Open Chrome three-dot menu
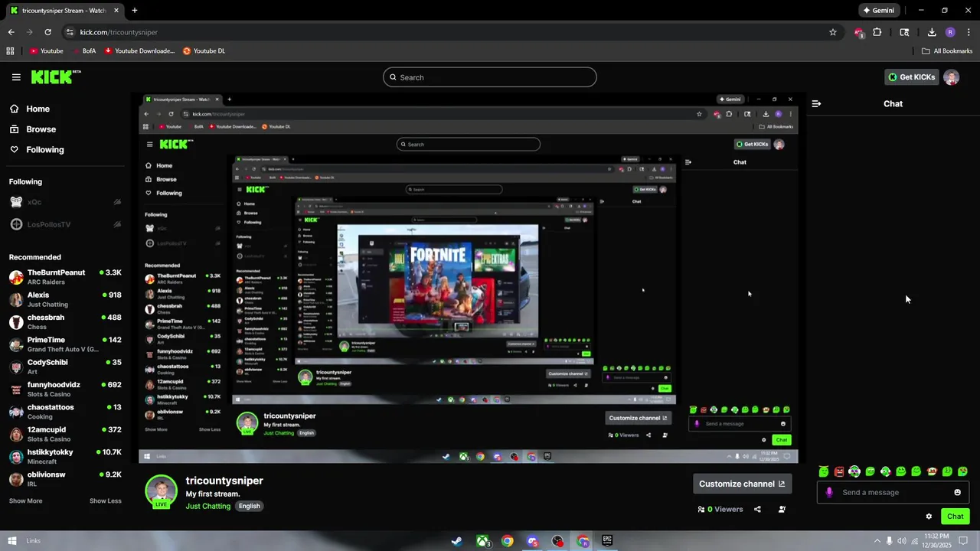This screenshot has width=980, height=551. (969, 32)
